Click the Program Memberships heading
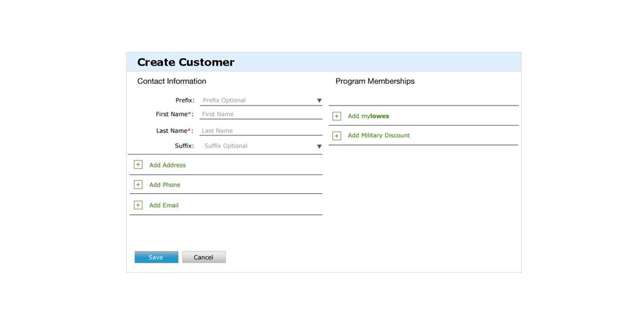The height and width of the screenshot is (322, 644). [x=375, y=81]
